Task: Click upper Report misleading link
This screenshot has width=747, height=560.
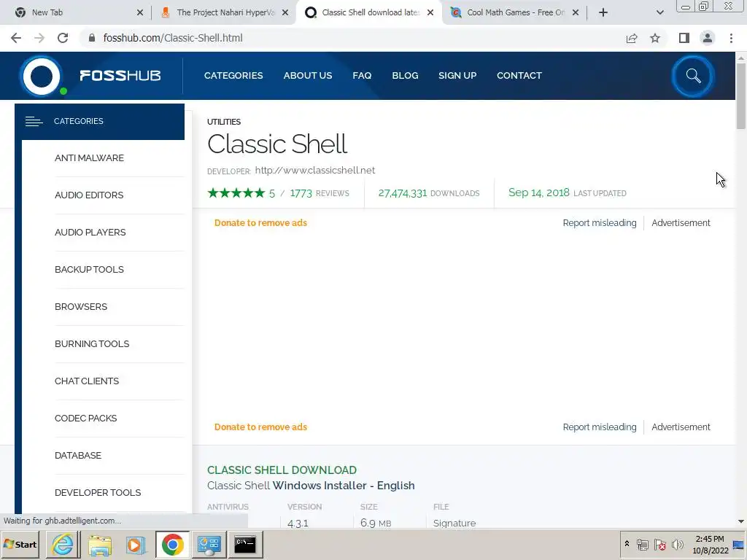Action: point(600,223)
